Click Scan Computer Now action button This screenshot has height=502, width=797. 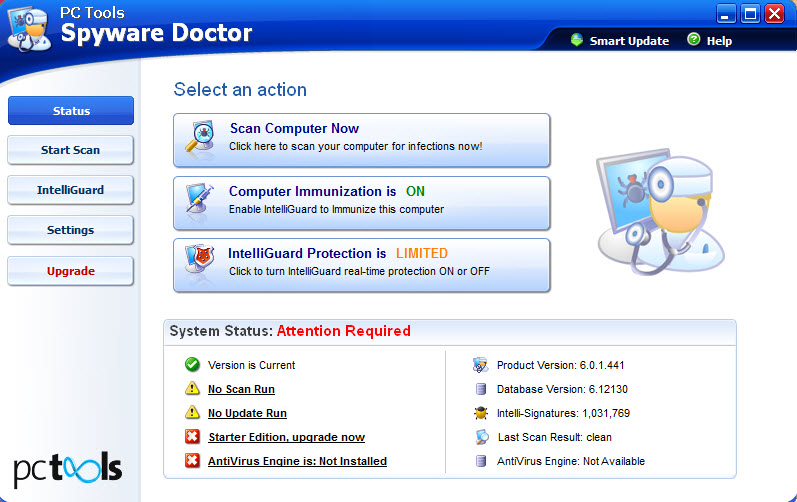coord(362,140)
